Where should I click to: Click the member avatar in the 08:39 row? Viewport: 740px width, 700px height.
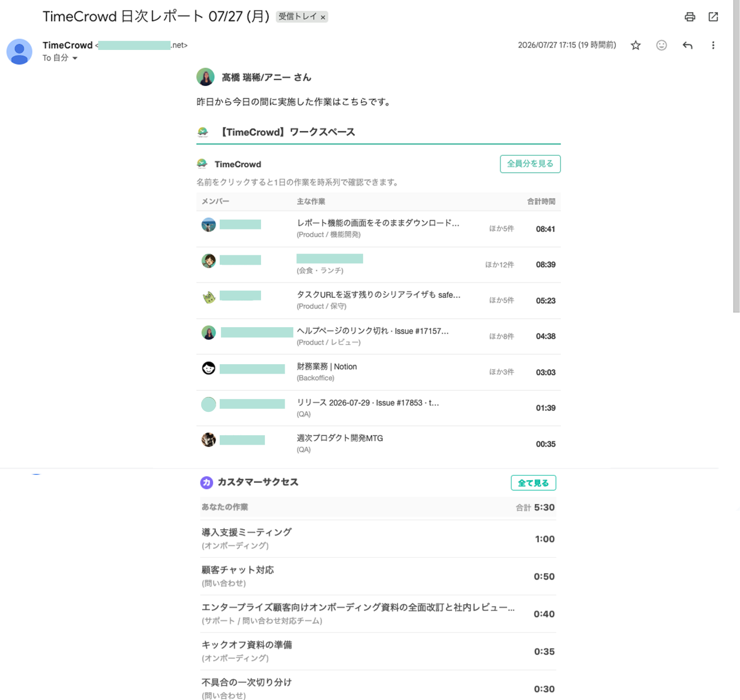coord(208,260)
